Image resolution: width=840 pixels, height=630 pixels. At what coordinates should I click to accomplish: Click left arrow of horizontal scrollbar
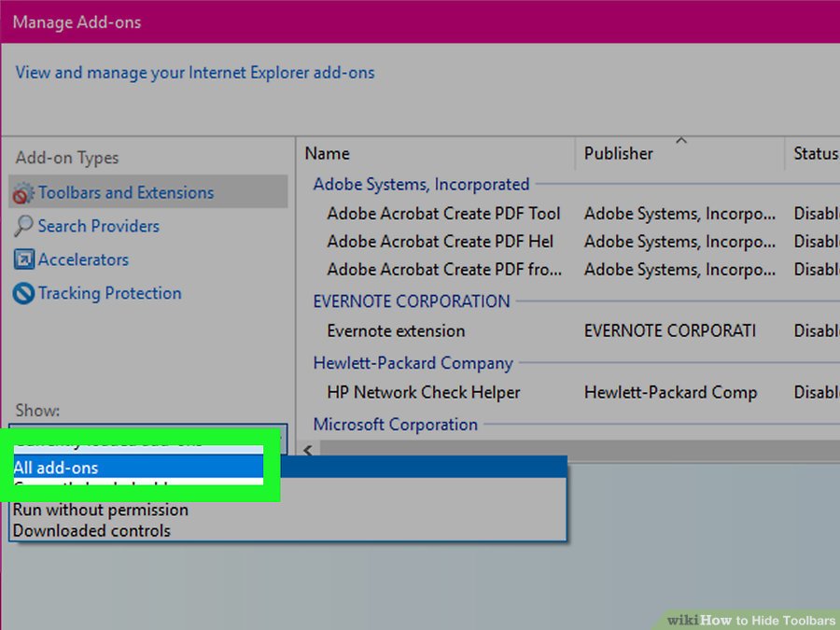pyautogui.click(x=308, y=450)
